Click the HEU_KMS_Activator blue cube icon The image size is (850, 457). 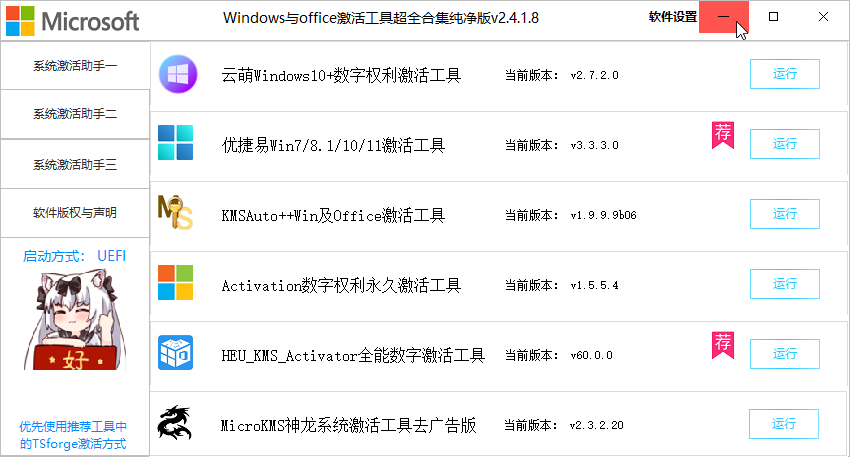pyautogui.click(x=175, y=352)
